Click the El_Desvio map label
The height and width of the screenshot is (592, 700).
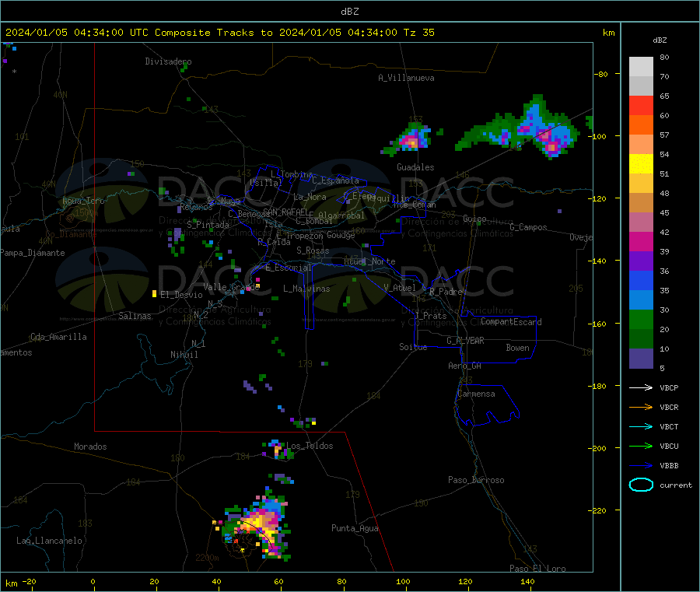tap(181, 295)
